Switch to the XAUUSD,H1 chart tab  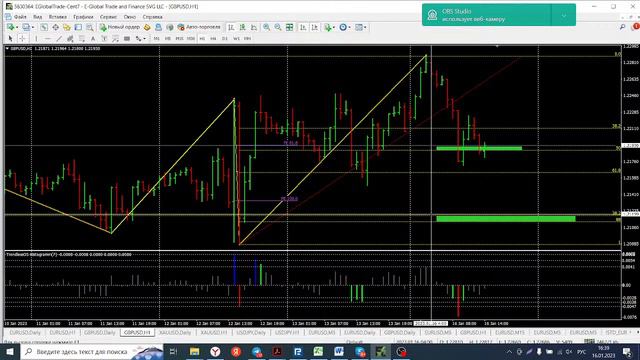click(213, 333)
